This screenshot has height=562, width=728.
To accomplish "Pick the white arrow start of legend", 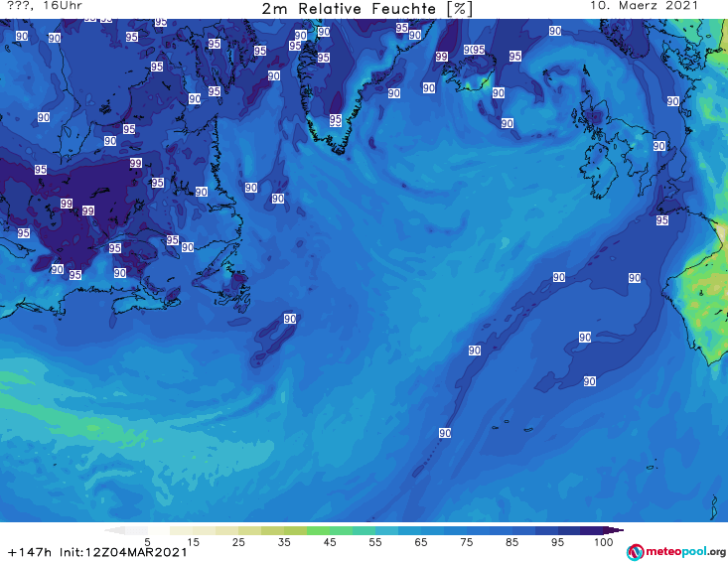I will [114, 530].
